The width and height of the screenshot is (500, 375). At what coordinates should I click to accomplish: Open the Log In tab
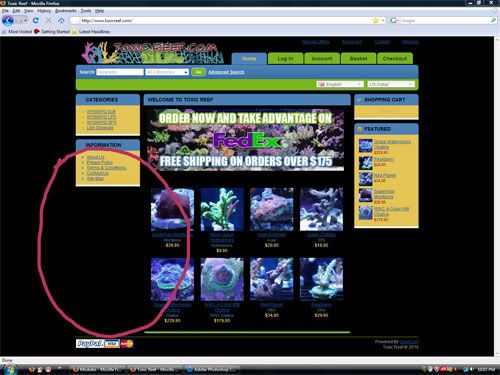[x=285, y=58]
